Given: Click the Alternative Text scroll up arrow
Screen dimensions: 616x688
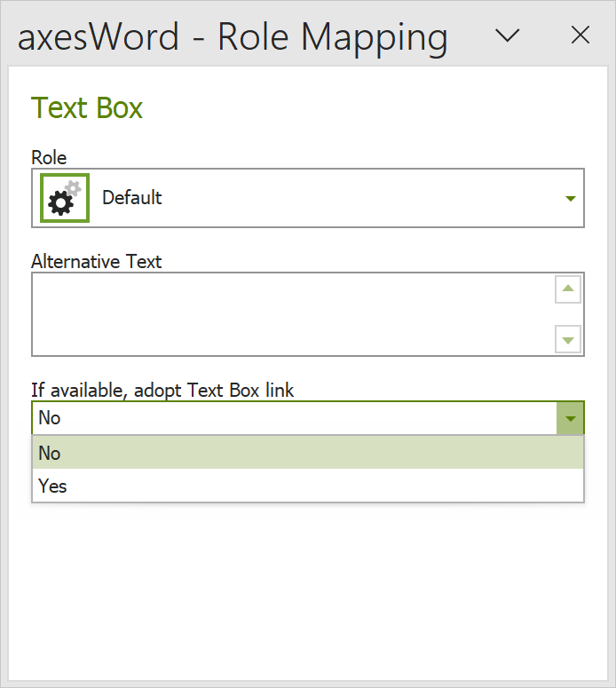Looking at the screenshot, I should point(568,289).
